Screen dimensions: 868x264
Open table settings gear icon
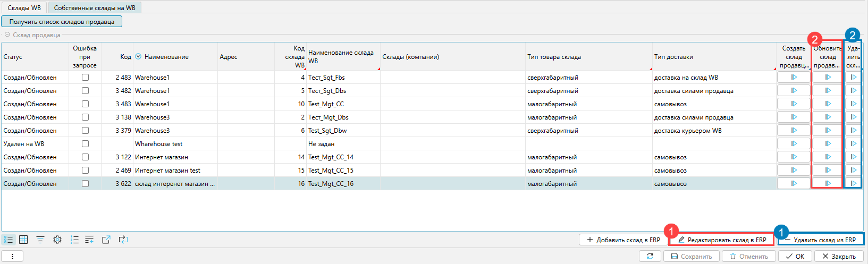tap(57, 240)
